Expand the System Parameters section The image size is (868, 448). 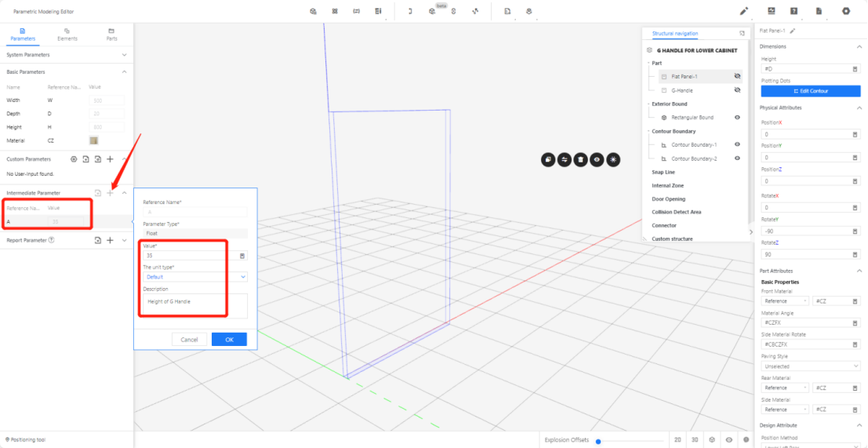[124, 55]
